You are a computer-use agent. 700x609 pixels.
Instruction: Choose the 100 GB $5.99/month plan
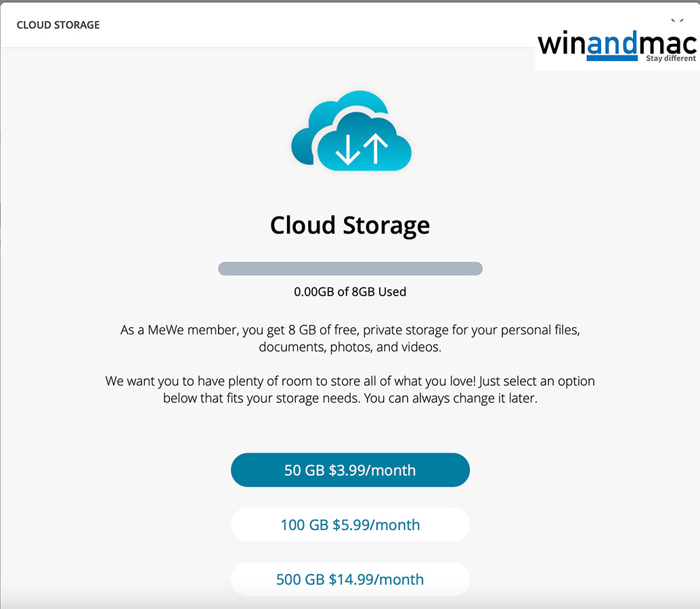point(350,525)
